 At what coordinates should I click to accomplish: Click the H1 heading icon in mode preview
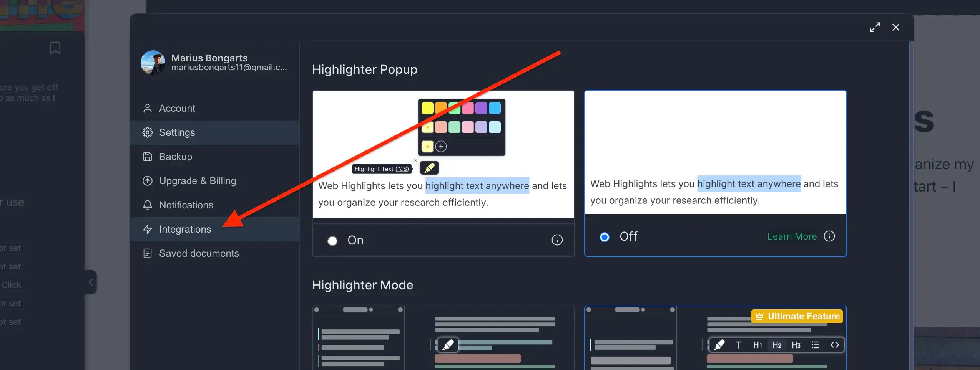(x=757, y=345)
